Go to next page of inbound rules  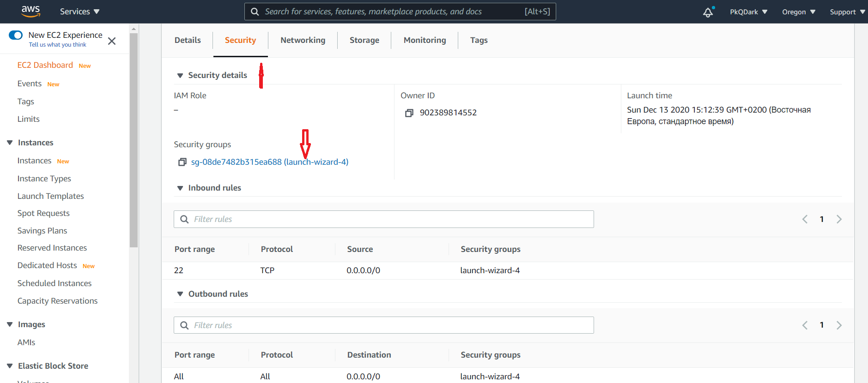[x=839, y=219]
